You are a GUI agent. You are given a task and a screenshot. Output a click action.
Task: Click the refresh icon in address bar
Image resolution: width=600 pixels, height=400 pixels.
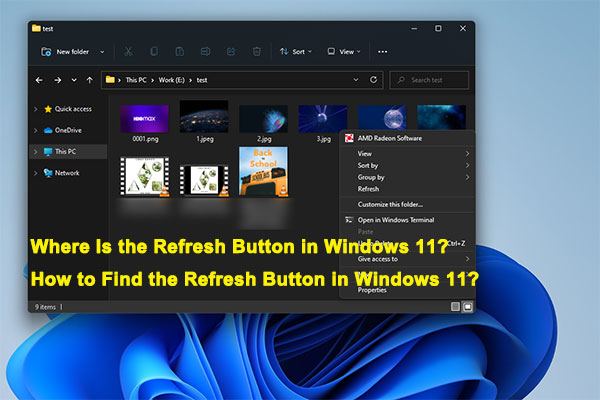[373, 80]
